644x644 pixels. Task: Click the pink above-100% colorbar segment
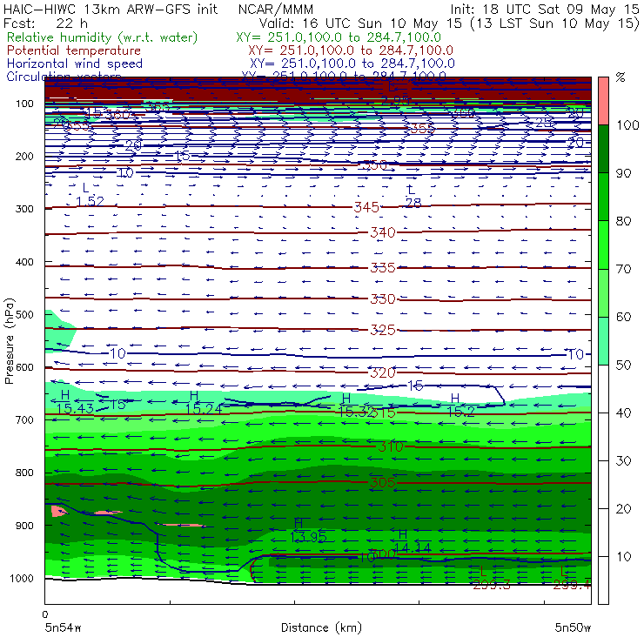point(603,101)
